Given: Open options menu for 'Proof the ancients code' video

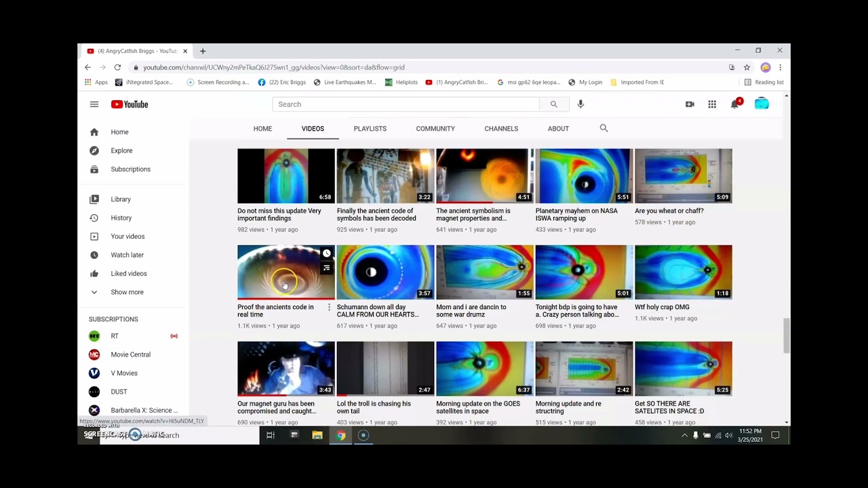Looking at the screenshot, I should (329, 308).
